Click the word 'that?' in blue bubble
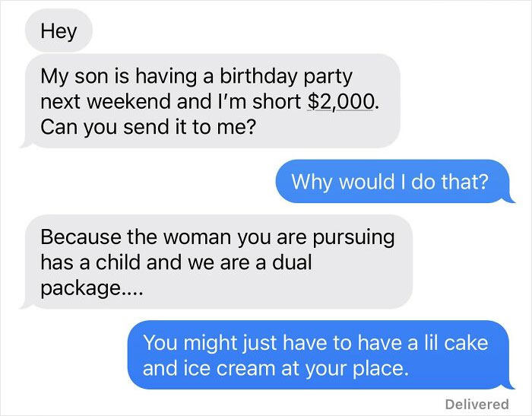 [x=464, y=181]
